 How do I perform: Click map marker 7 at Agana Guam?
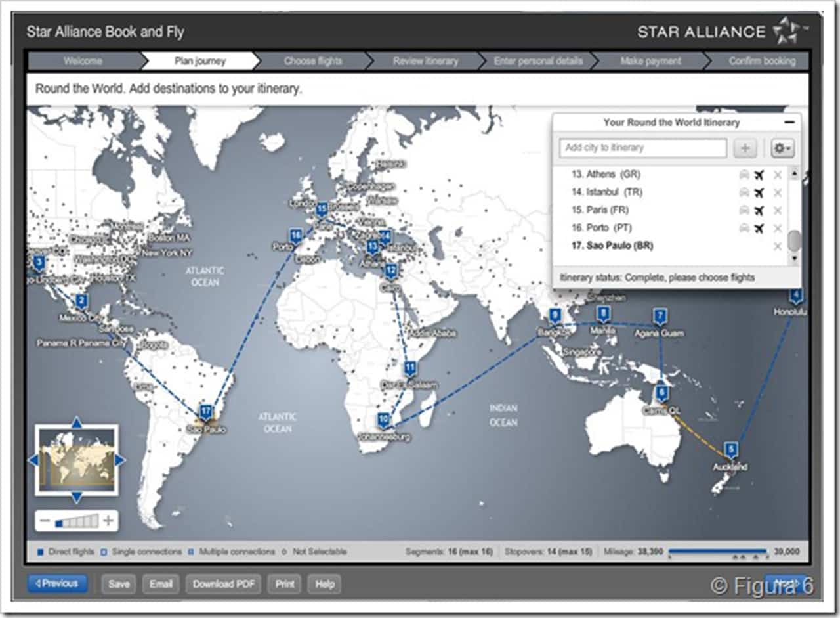coord(660,316)
